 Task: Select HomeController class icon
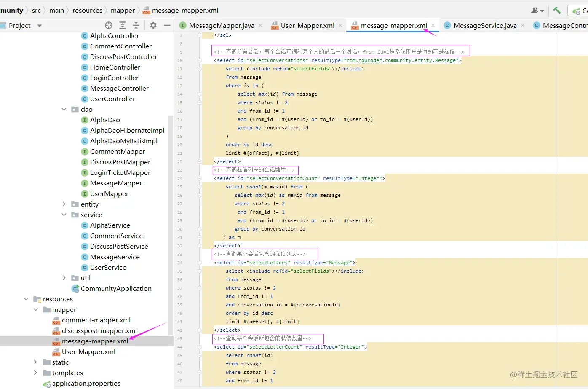coord(85,67)
